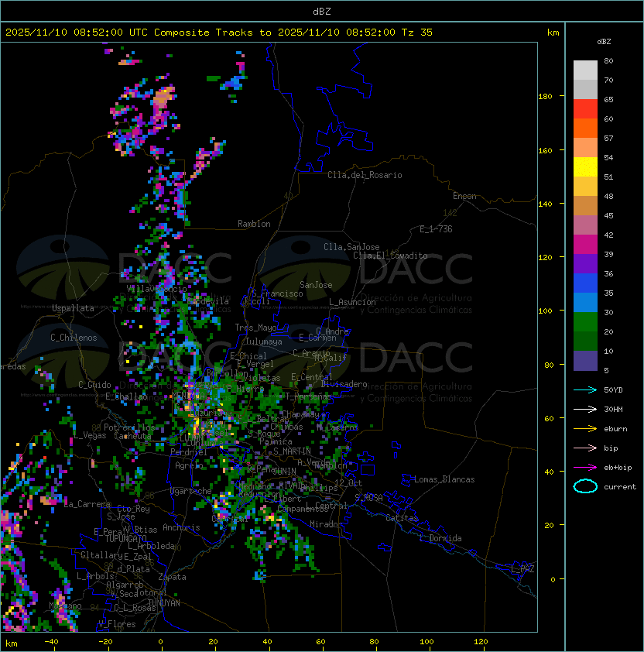Pick the bright green dBZ scale swatch
The height and width of the screenshot is (652, 644).
click(x=585, y=322)
